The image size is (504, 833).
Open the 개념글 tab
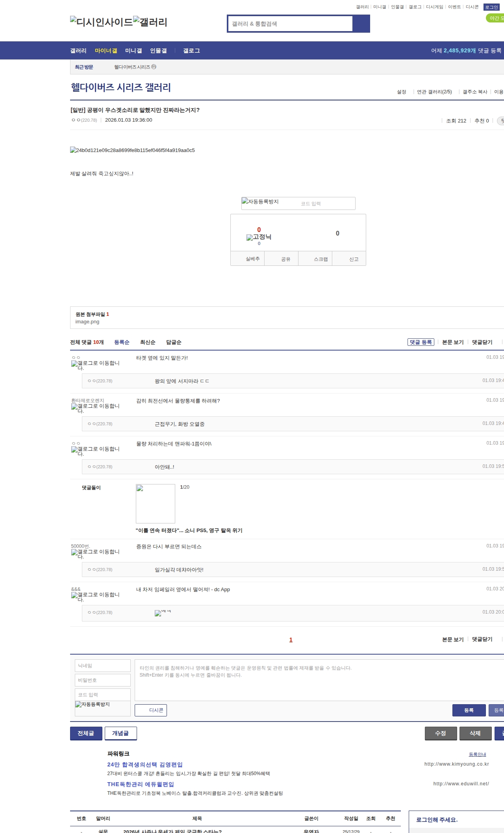click(120, 733)
